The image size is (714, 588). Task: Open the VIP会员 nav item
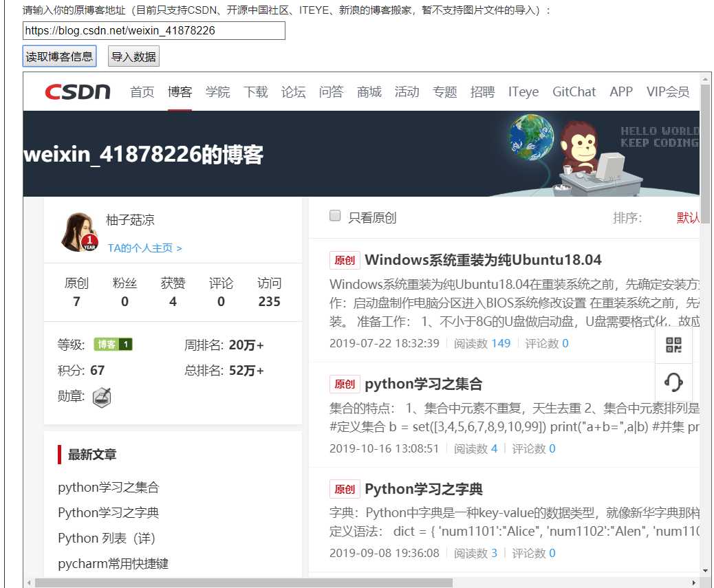pyautogui.click(x=668, y=92)
